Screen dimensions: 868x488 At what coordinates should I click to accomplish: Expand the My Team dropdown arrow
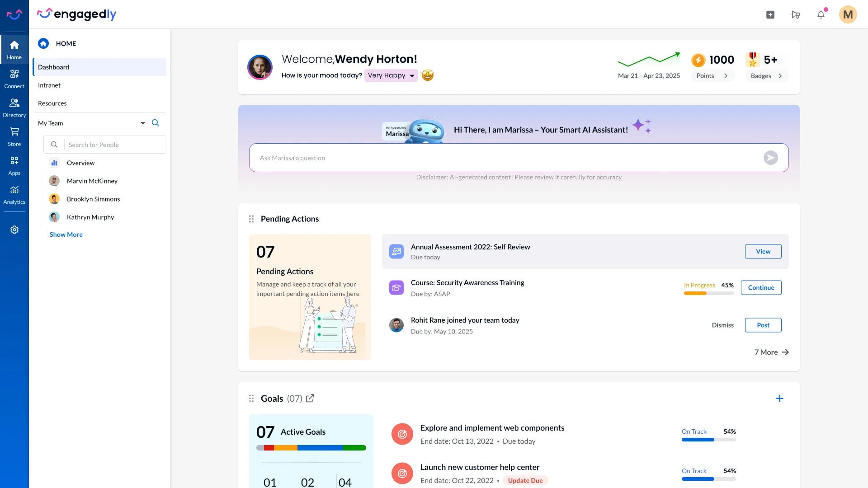[143, 123]
